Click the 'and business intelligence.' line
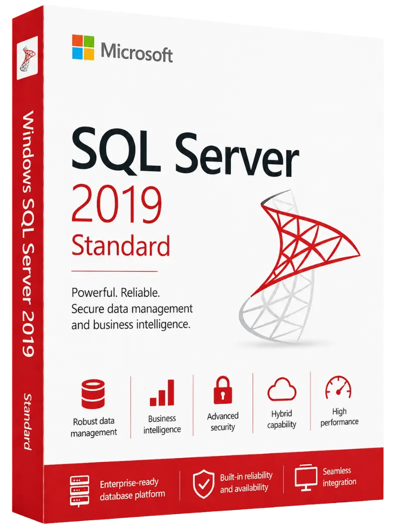 (x=131, y=325)
